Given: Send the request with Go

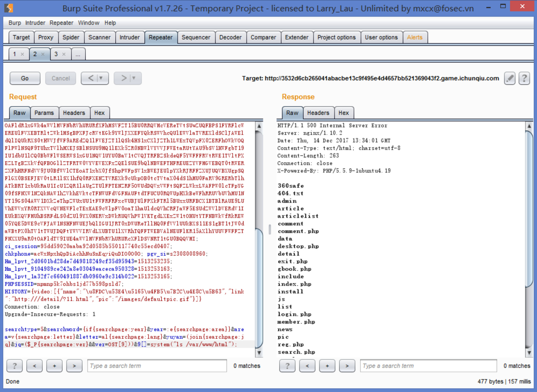Looking at the screenshot, I should tap(25, 78).
